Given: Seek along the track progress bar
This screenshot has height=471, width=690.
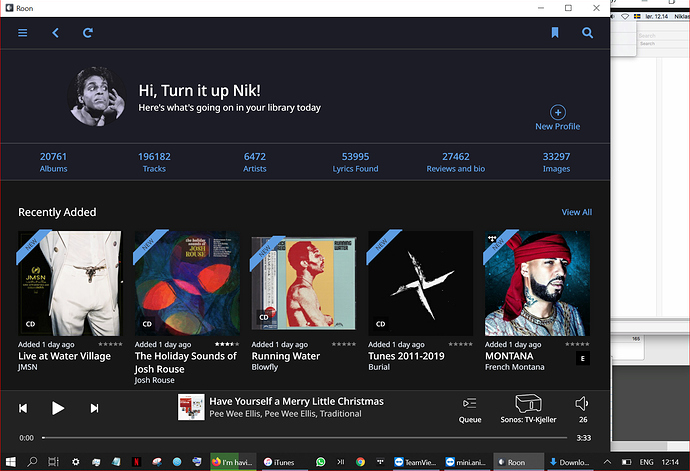Looking at the screenshot, I should click(305, 438).
